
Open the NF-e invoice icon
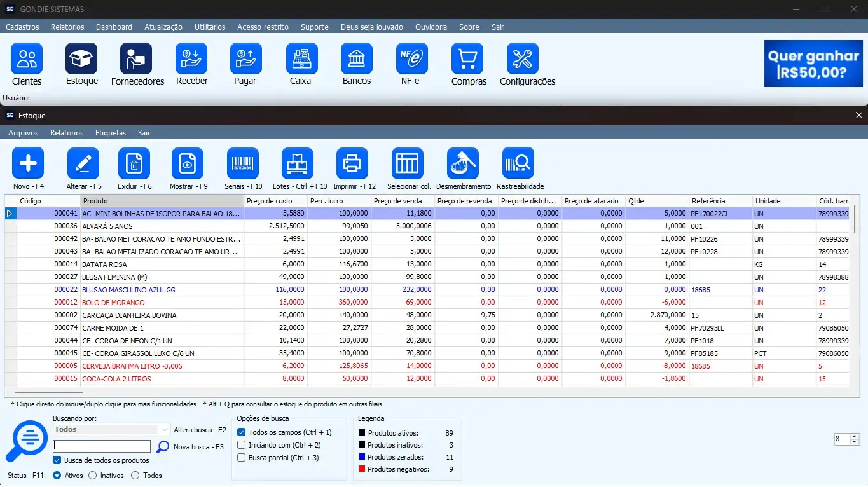click(x=411, y=59)
